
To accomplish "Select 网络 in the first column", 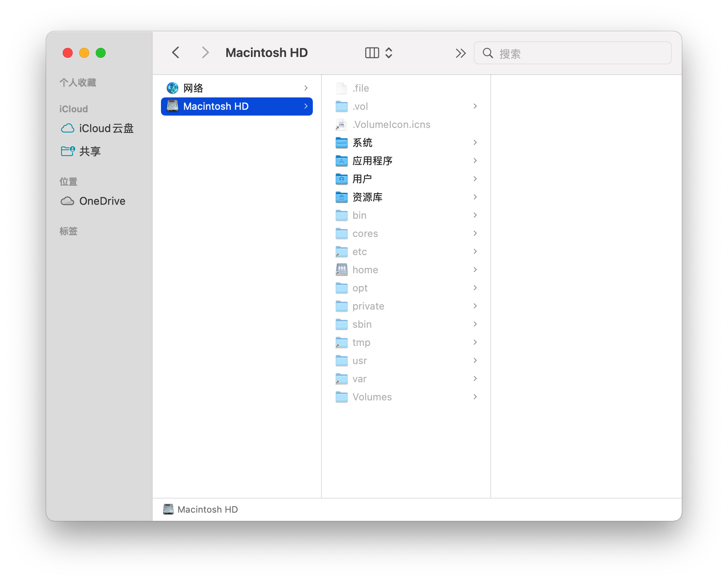I will [x=237, y=88].
